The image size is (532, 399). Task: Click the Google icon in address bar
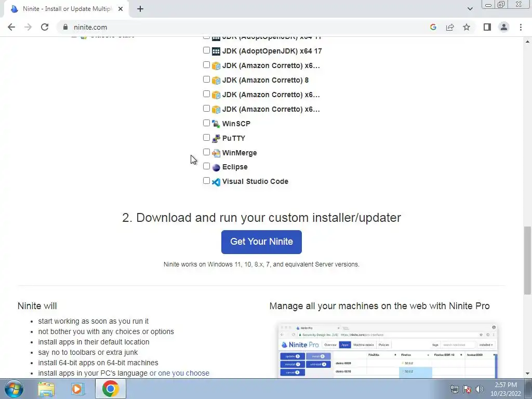pos(433,27)
